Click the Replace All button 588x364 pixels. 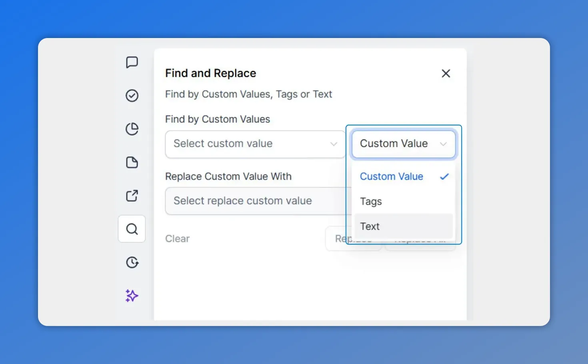coord(420,238)
